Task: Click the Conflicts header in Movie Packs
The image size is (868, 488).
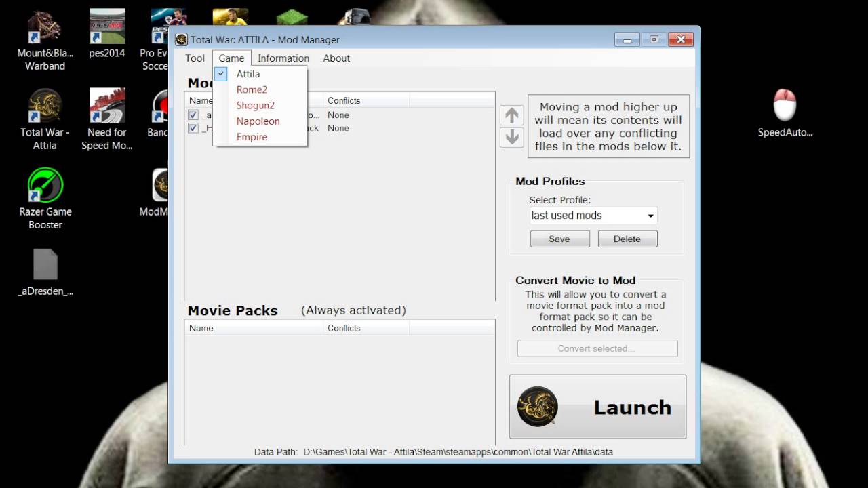Action: coord(366,328)
